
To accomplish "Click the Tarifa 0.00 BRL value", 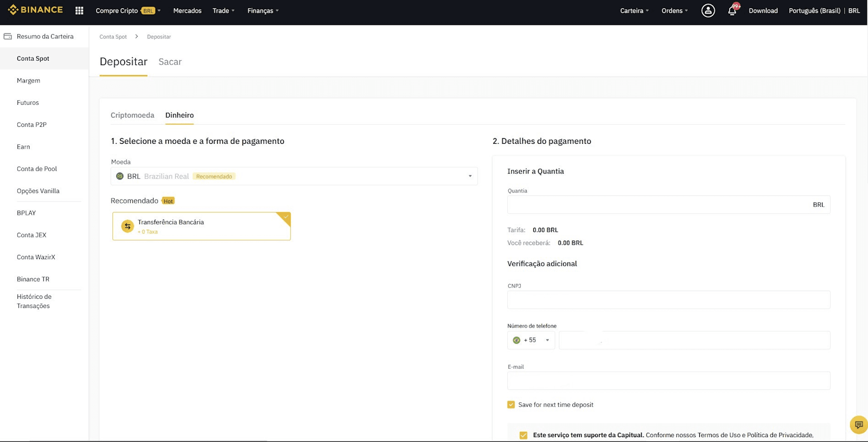I will (x=545, y=230).
